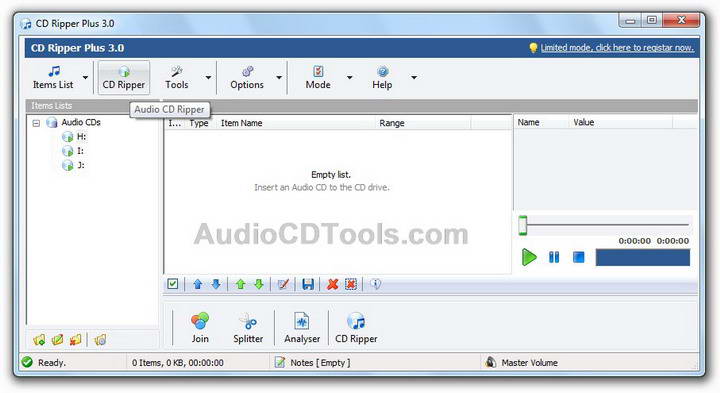This screenshot has width=720, height=393.
Task: Start playback with the green Play button
Action: coord(529,257)
